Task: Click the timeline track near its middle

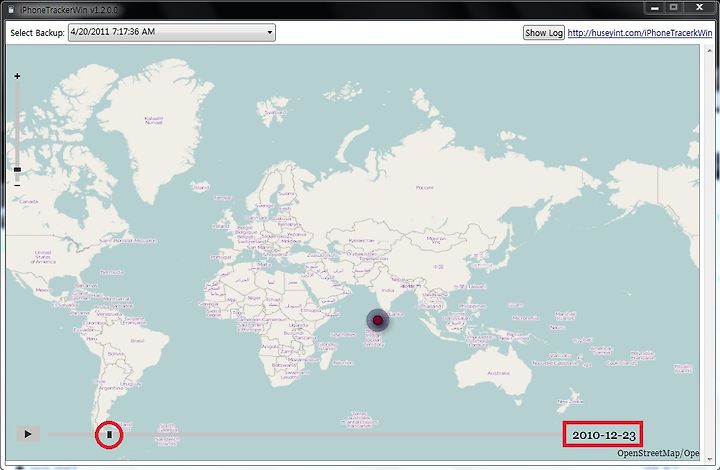Action: pyautogui.click(x=305, y=434)
